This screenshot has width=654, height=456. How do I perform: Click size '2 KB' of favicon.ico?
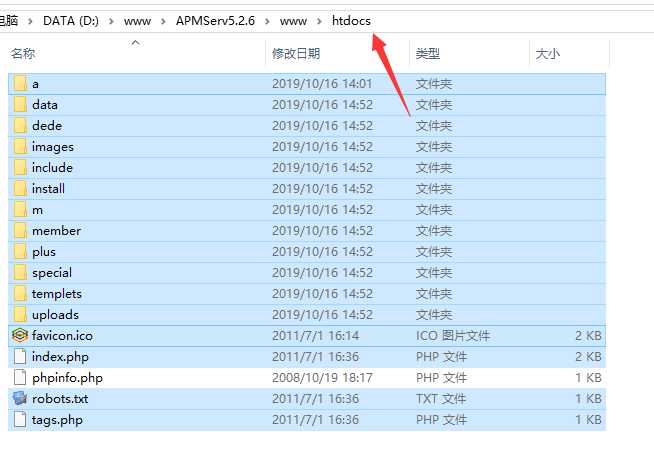tap(588, 336)
